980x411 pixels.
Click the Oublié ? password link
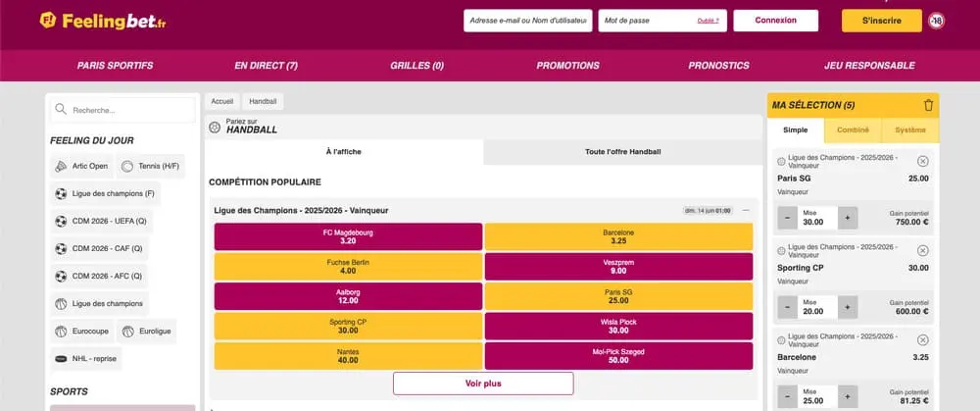pyautogui.click(x=708, y=21)
